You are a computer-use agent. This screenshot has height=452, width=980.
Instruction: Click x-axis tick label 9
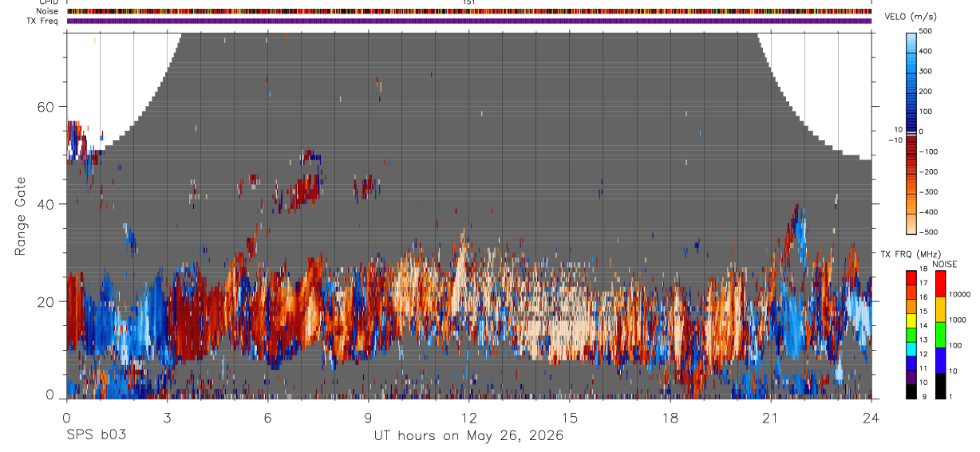pos(368,418)
